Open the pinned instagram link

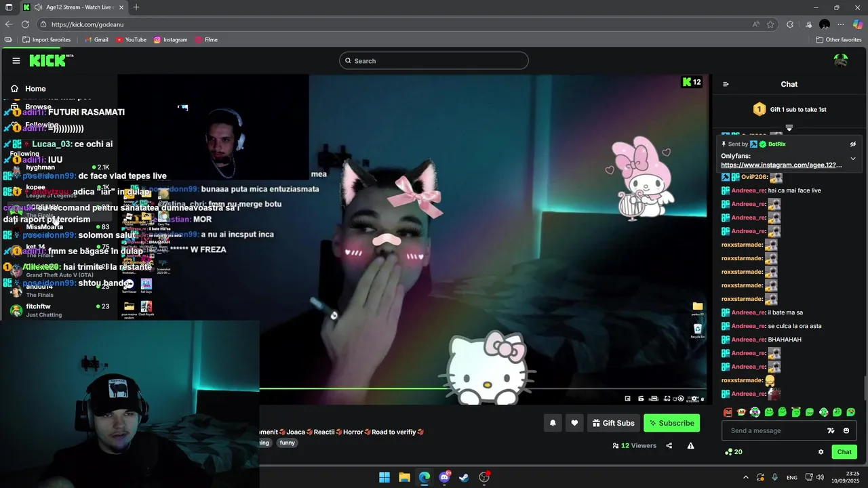pyautogui.click(x=781, y=165)
